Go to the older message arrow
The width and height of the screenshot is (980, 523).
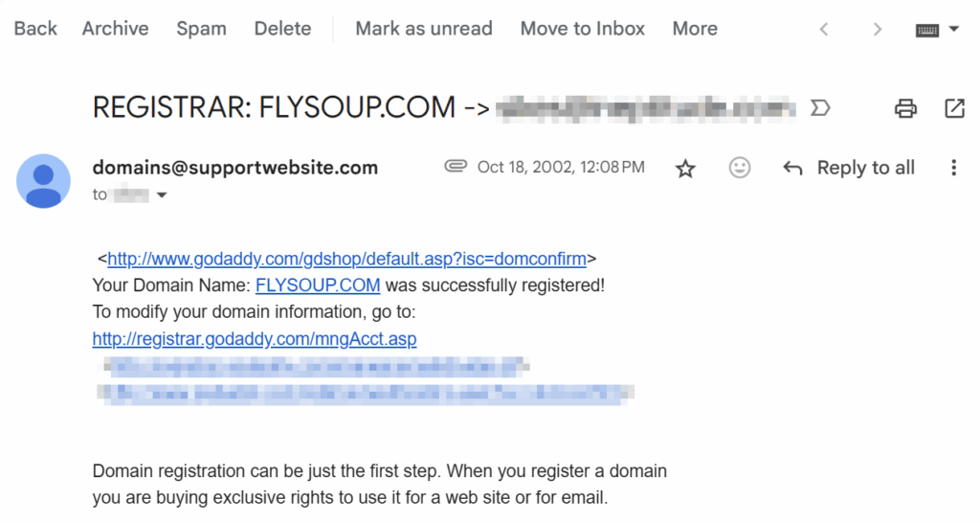878,30
